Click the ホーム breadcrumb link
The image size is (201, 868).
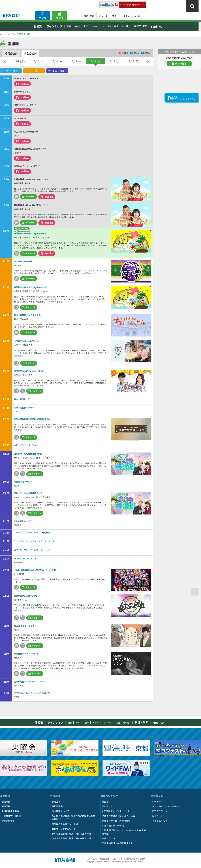tap(3, 34)
